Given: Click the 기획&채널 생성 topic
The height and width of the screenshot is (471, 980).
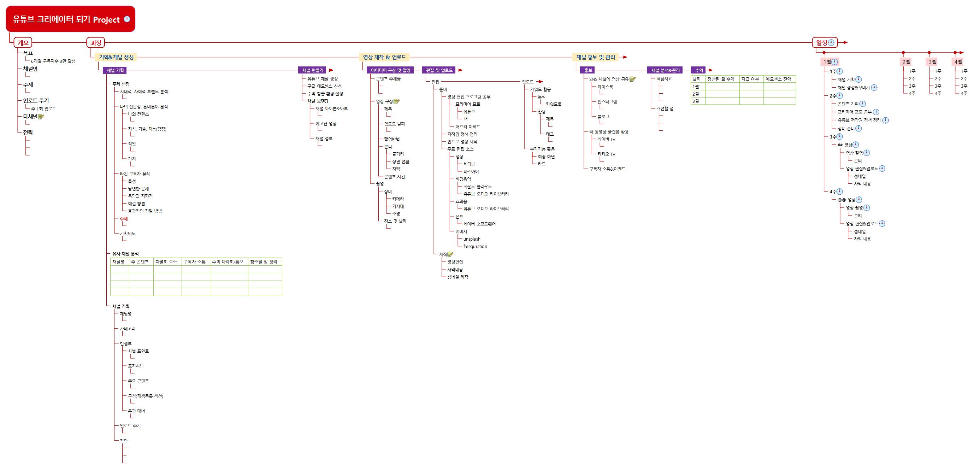Looking at the screenshot, I should point(116,57).
